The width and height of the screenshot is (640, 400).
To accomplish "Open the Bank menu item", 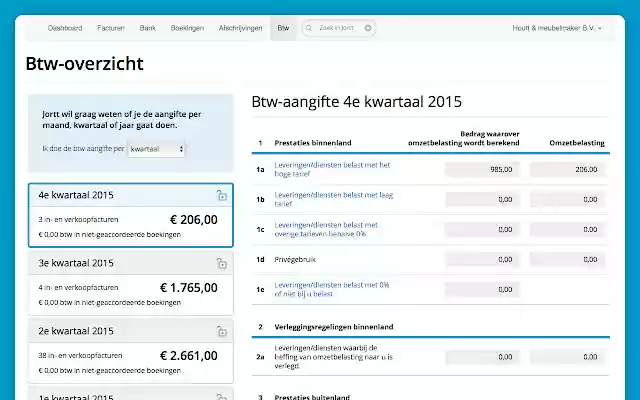I will click(x=147, y=28).
